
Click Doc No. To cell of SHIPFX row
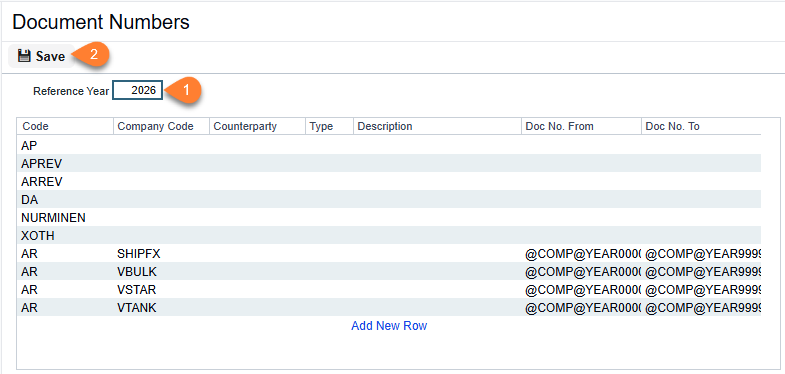[701, 254]
